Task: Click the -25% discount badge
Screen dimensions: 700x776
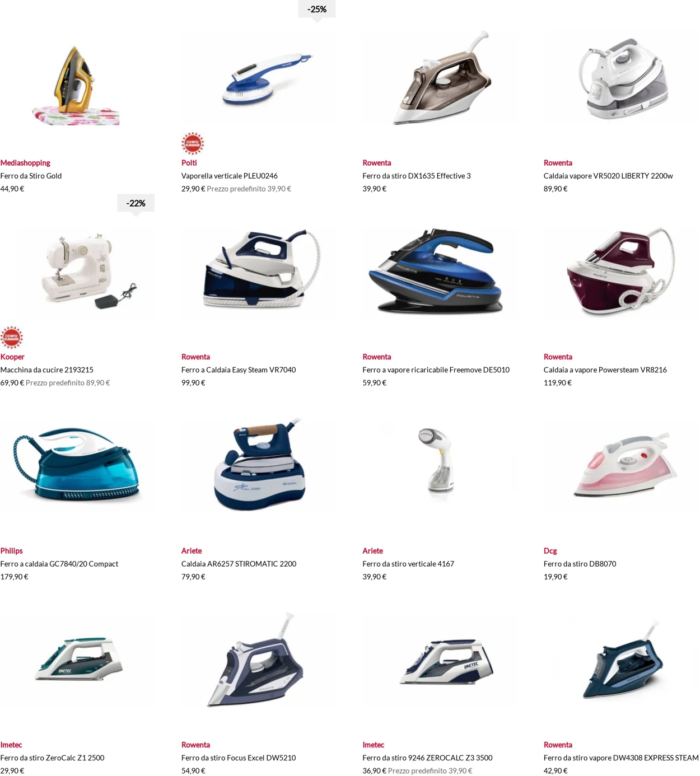Action: (316, 10)
